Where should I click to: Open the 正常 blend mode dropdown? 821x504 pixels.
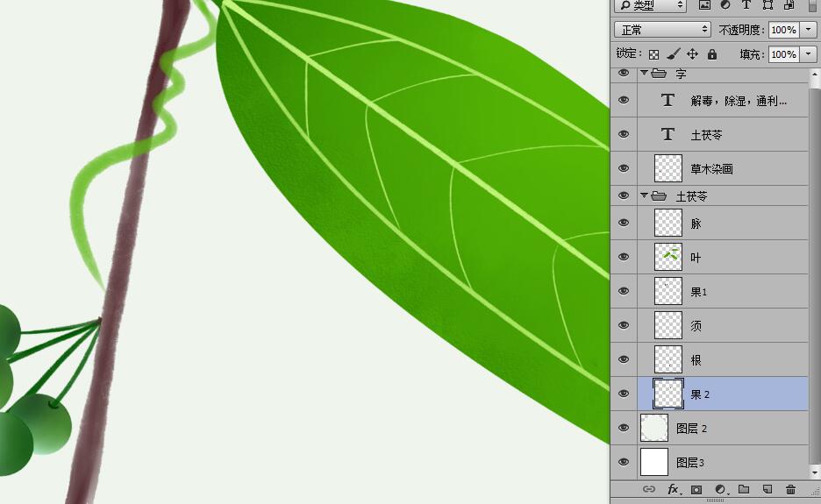pyautogui.click(x=662, y=30)
